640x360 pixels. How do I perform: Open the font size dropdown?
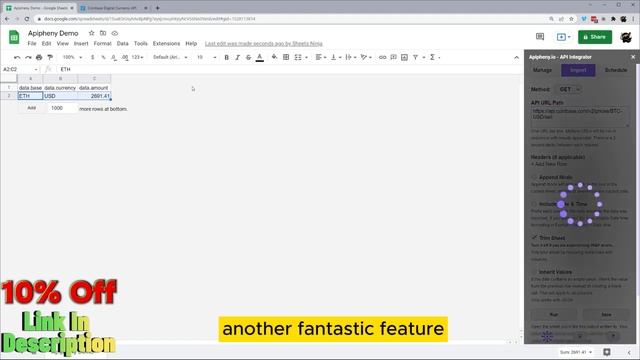(x=207, y=58)
